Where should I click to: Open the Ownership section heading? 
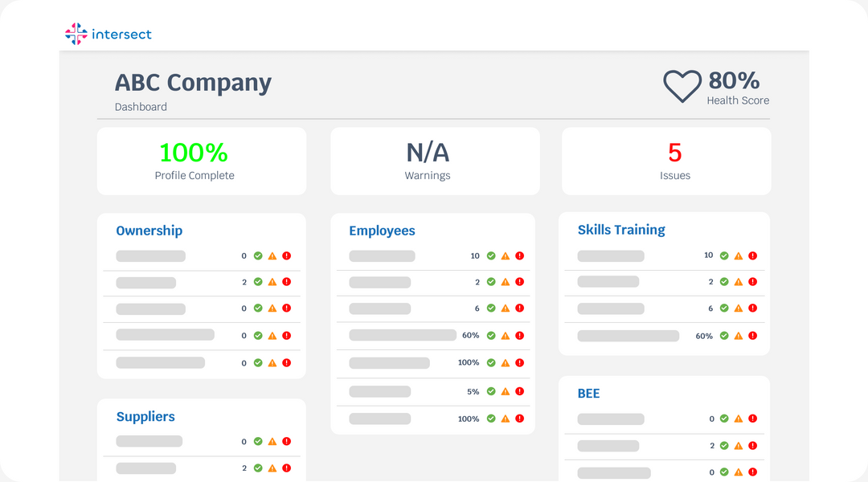click(x=149, y=231)
